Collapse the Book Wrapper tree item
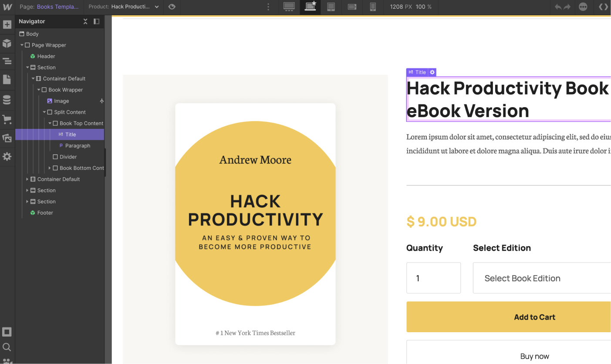 point(38,90)
